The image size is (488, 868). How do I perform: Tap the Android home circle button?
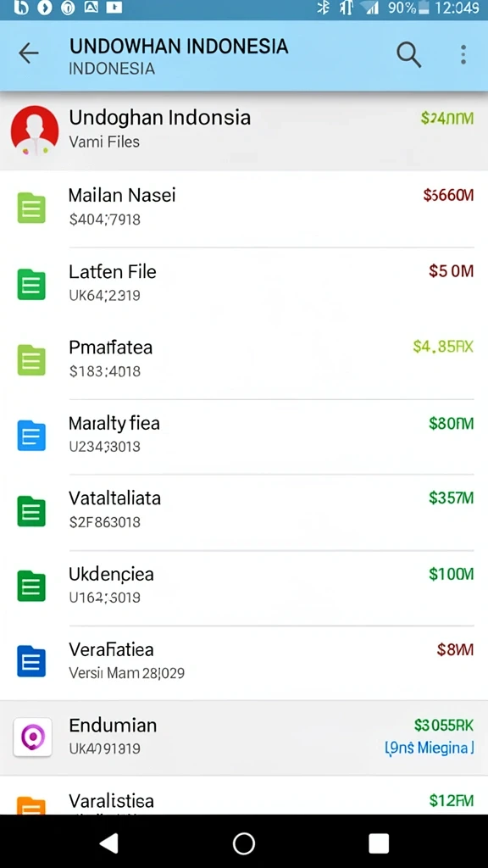[244, 843]
